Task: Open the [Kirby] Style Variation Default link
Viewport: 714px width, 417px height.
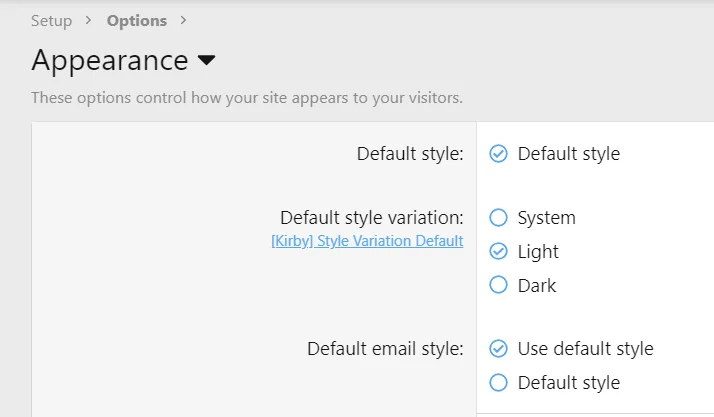Action: 367,241
